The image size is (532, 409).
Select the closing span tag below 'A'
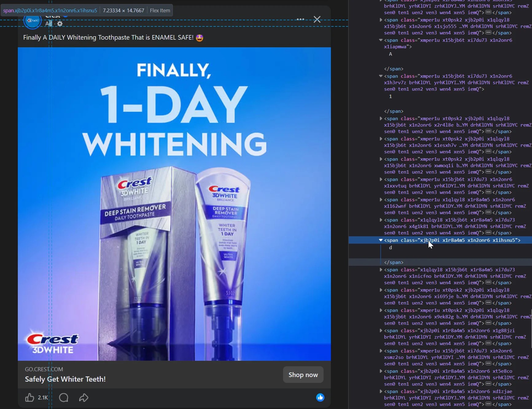tap(394, 69)
